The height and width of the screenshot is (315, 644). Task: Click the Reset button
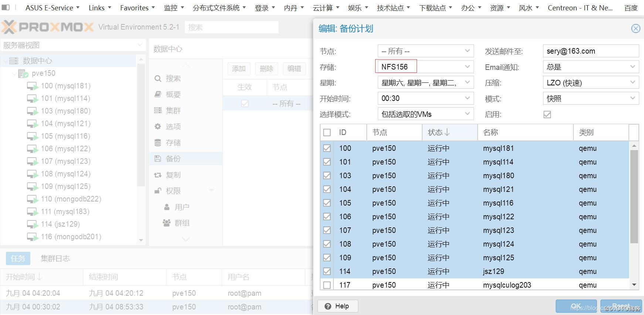[x=621, y=306]
